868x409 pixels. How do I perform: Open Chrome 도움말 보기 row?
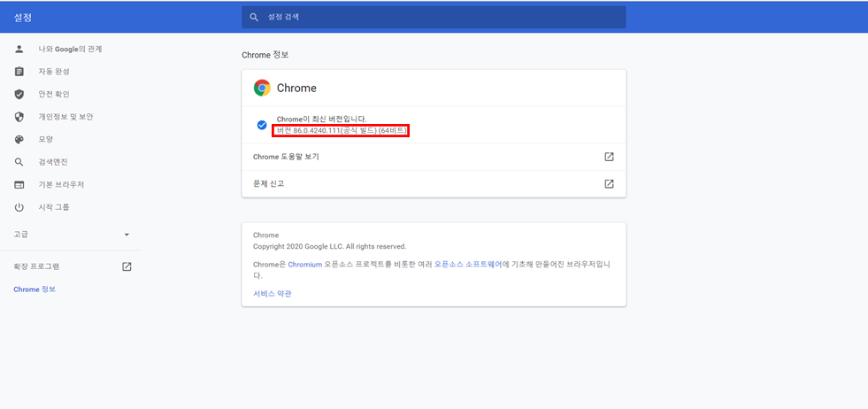pos(434,157)
